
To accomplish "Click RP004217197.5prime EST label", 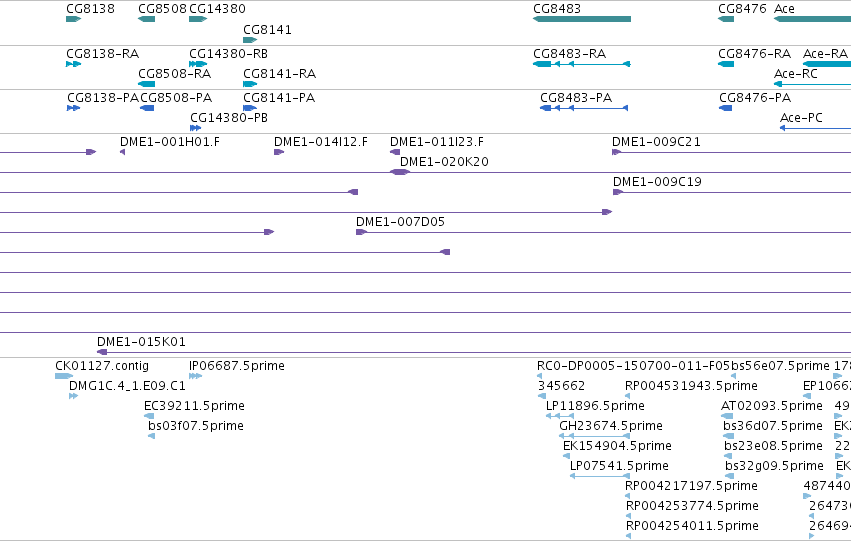I will pos(691,486).
